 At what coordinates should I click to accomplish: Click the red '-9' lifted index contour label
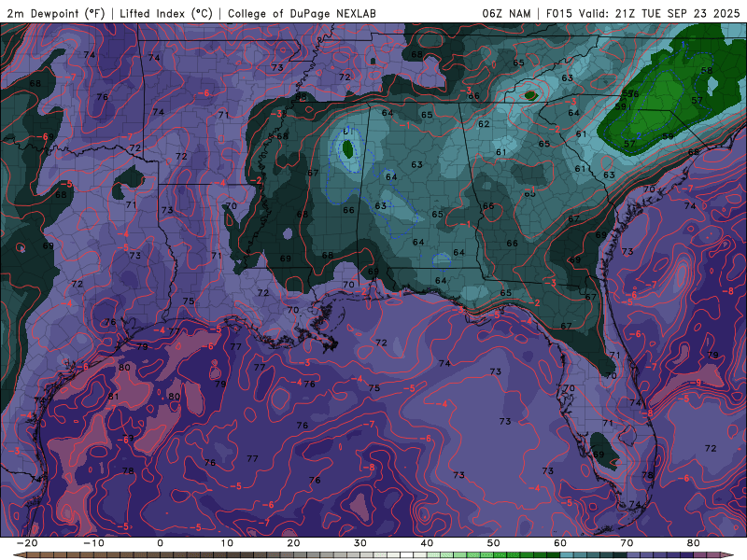tap(697, 383)
